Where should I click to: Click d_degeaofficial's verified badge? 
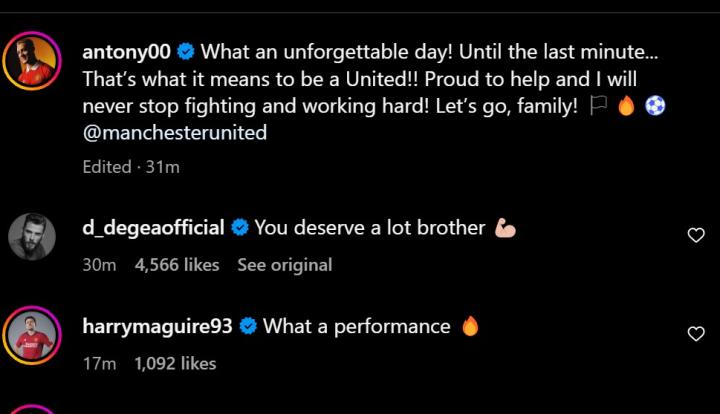(239, 228)
